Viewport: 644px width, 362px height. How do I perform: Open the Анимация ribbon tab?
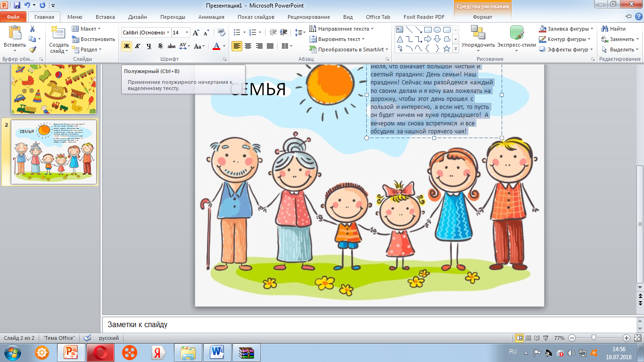coord(211,17)
